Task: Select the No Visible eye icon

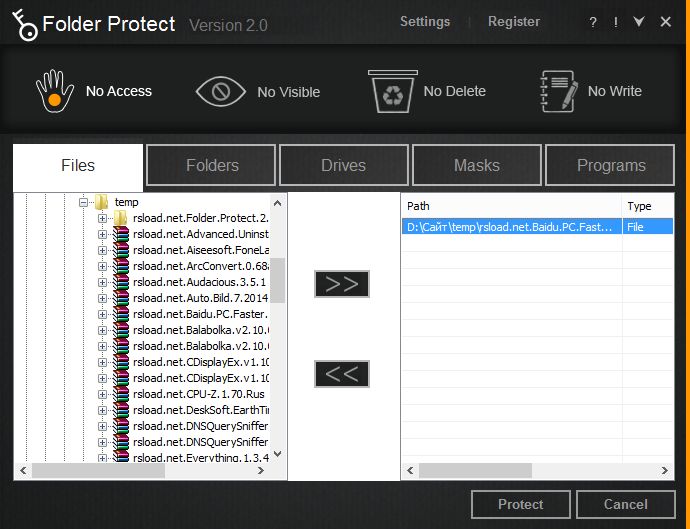Action: [220, 92]
